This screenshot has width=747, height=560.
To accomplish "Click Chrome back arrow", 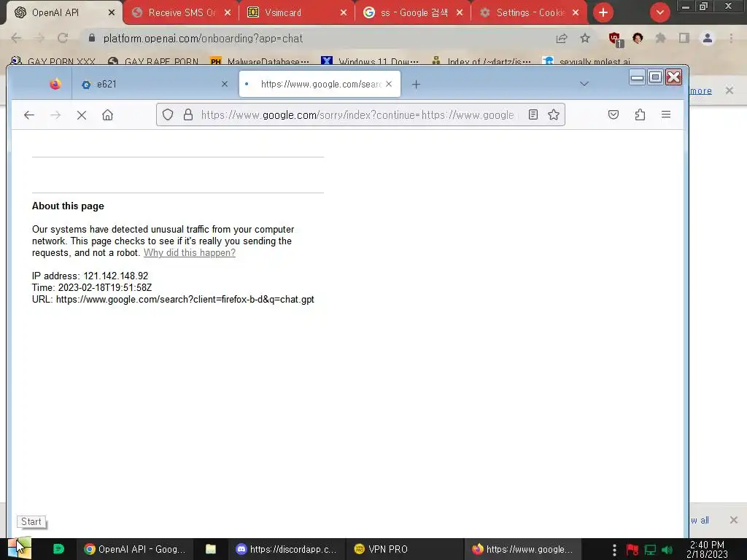I will (16, 38).
